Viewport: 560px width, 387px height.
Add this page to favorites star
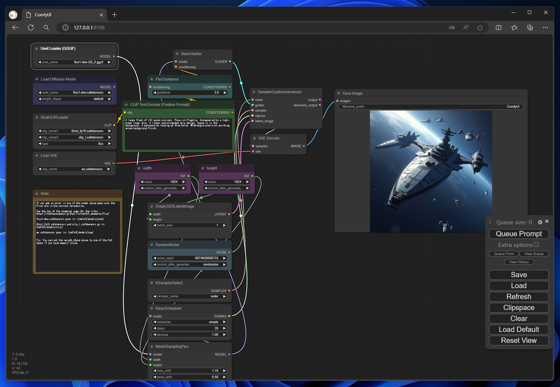tap(480, 27)
